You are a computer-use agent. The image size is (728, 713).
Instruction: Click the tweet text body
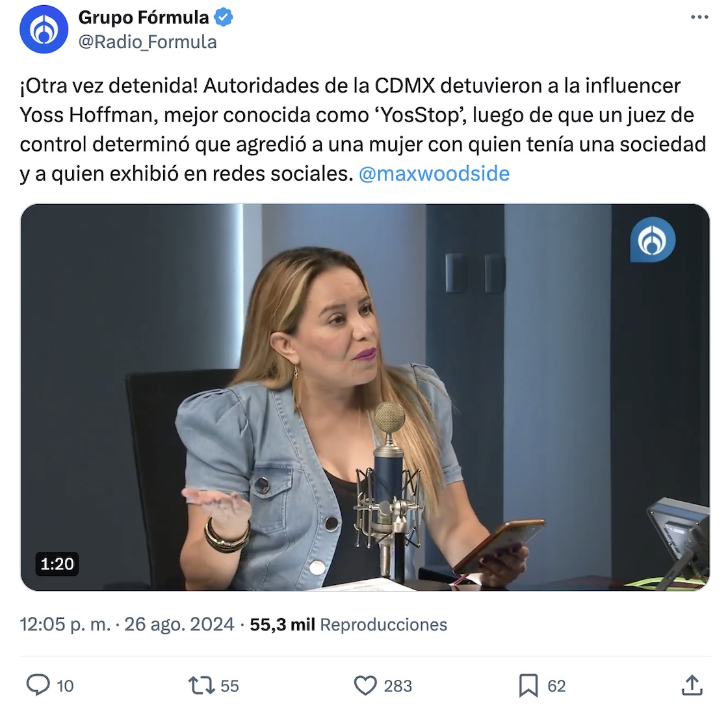[363, 129]
